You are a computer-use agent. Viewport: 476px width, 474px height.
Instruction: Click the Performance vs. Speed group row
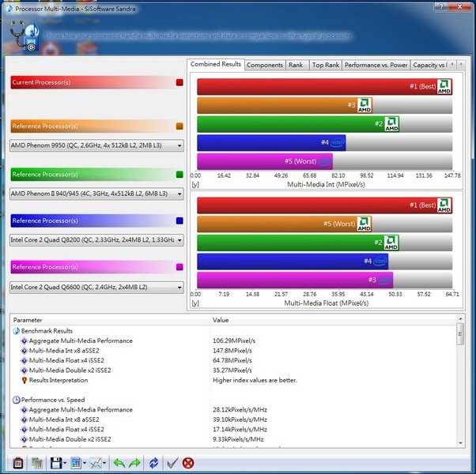[48, 400]
